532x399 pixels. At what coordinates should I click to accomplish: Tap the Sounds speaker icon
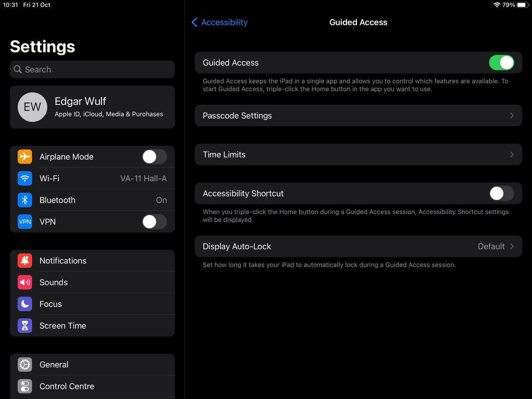pyautogui.click(x=25, y=282)
